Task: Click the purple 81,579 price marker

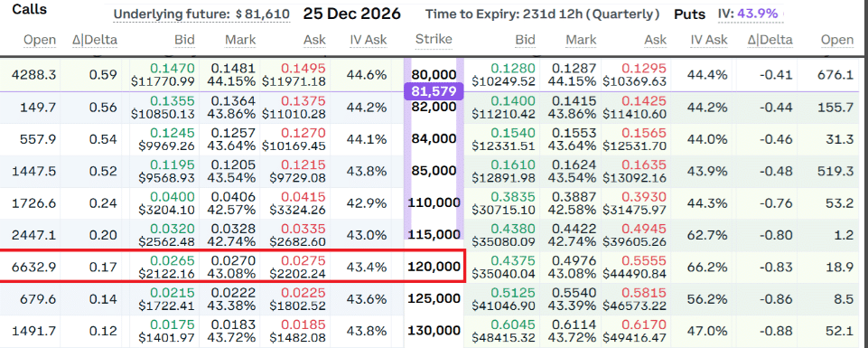Action: [x=433, y=91]
